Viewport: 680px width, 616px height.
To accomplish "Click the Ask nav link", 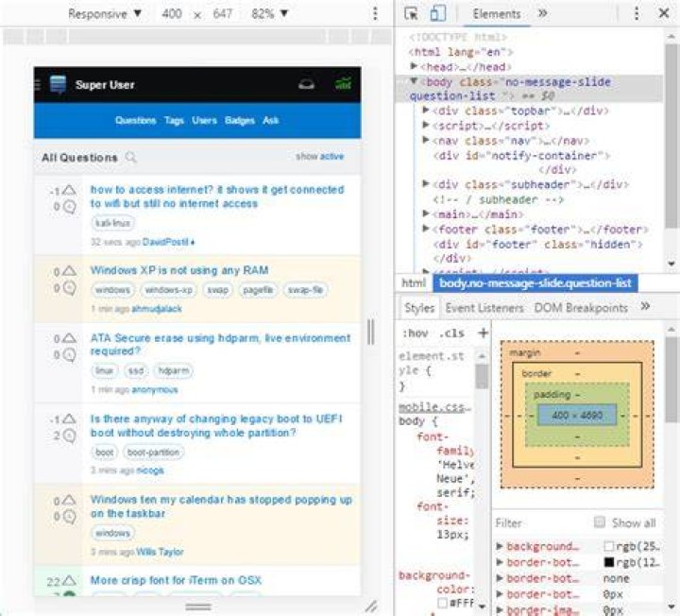I will [x=270, y=120].
